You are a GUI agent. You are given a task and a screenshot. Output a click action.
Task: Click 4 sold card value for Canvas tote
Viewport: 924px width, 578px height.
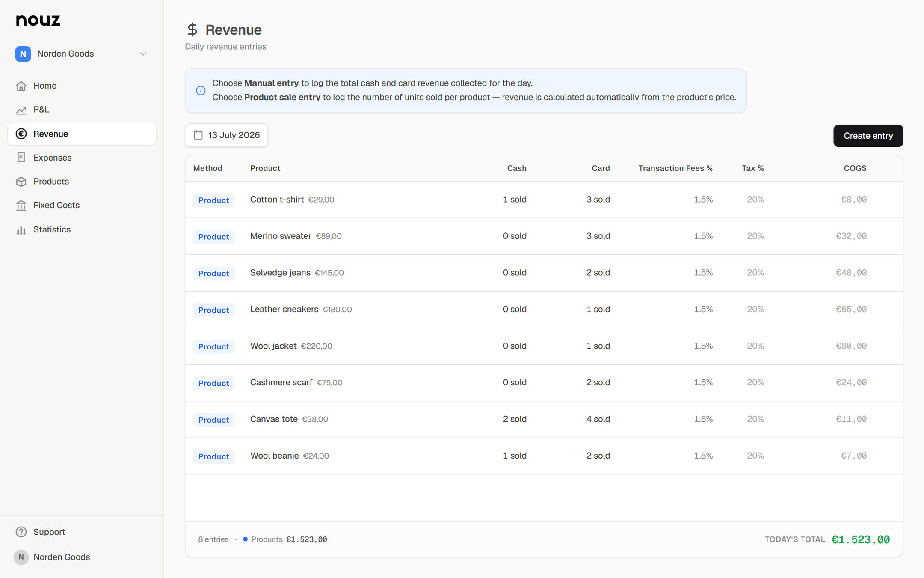point(598,419)
